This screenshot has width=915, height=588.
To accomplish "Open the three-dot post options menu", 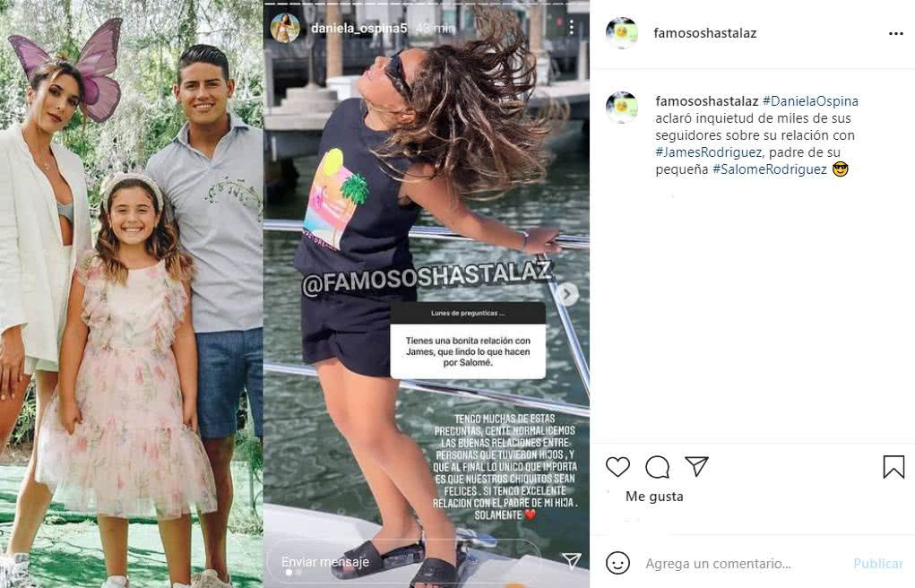I will pyautogui.click(x=896, y=34).
